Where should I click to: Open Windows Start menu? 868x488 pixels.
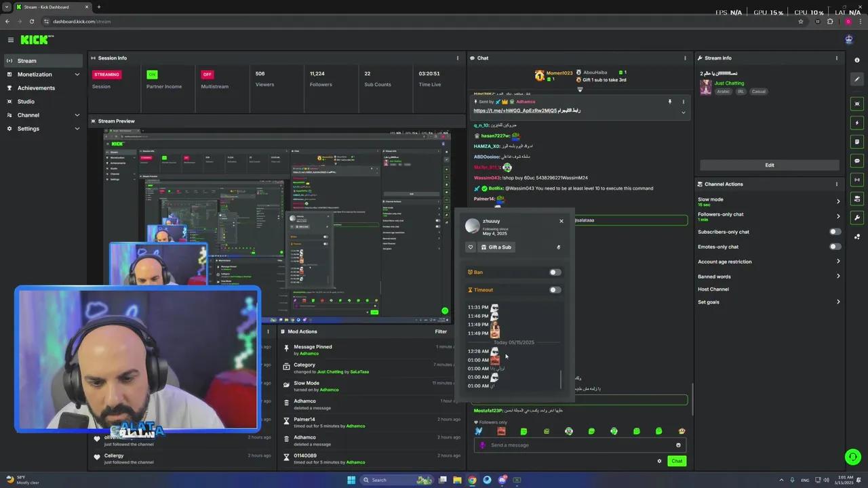pos(351,480)
